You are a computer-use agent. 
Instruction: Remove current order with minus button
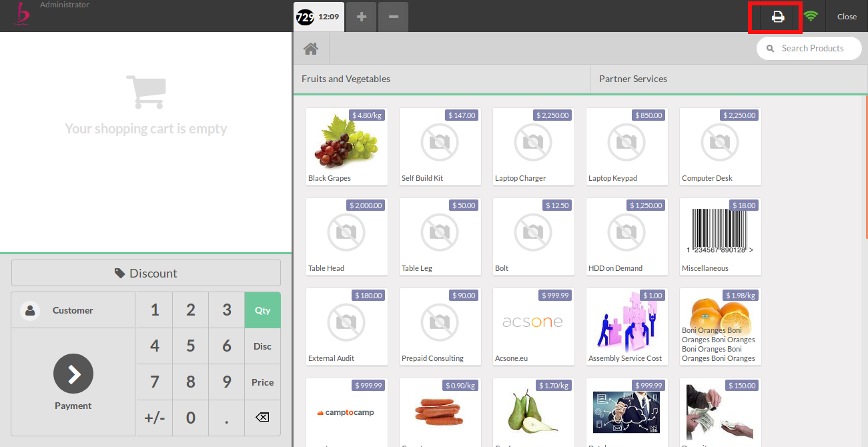tap(393, 17)
